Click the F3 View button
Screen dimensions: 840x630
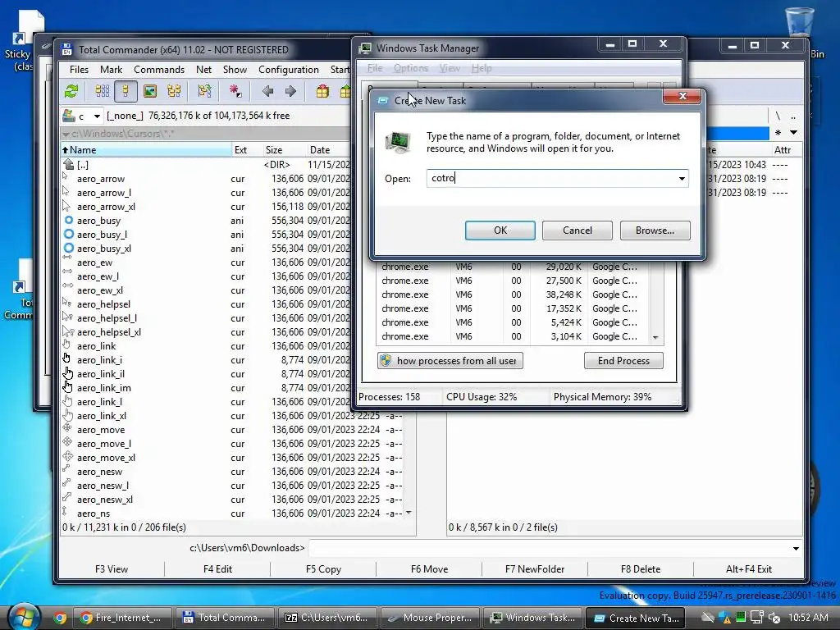(112, 569)
